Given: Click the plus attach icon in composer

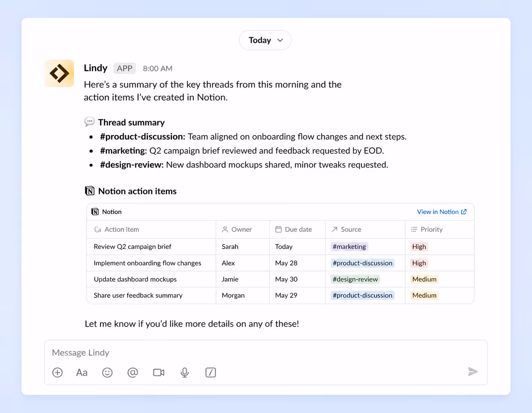Looking at the screenshot, I should coord(57,372).
